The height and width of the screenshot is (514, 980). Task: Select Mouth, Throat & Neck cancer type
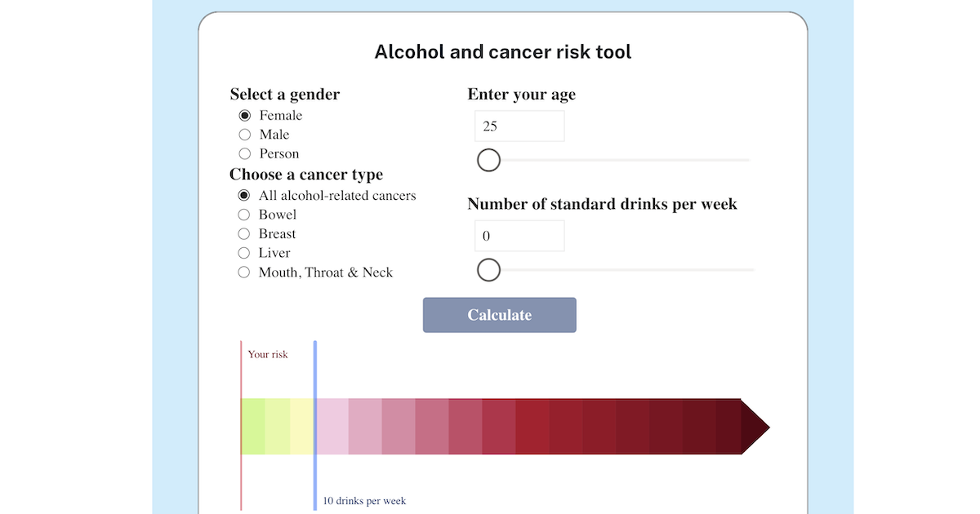243,272
